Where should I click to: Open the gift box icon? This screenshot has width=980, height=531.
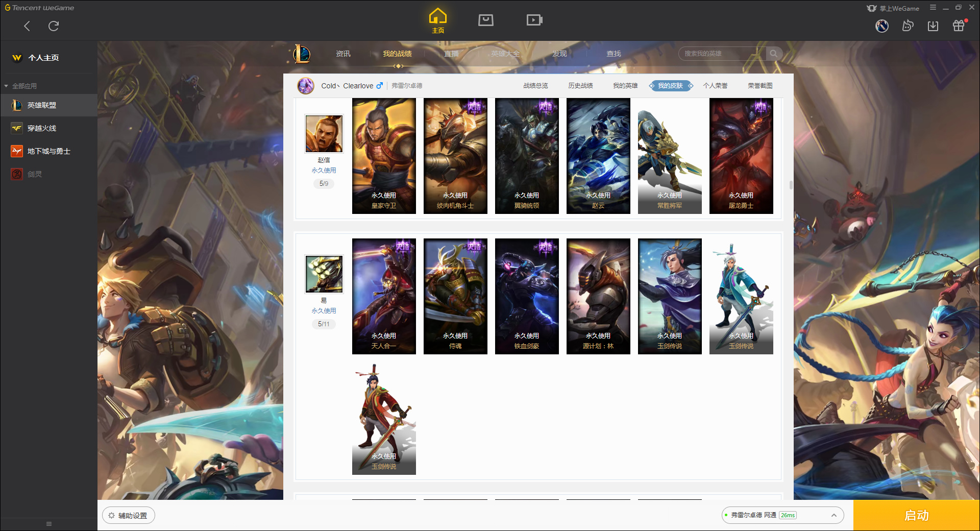point(959,26)
